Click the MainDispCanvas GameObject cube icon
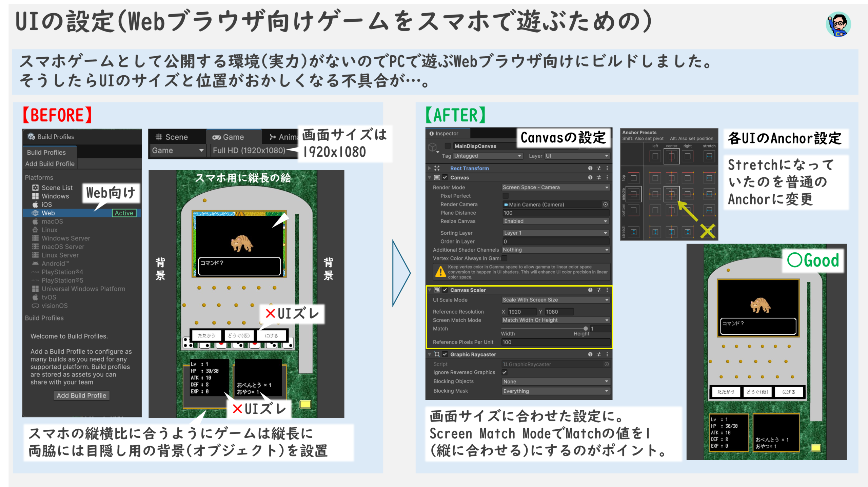 [433, 147]
